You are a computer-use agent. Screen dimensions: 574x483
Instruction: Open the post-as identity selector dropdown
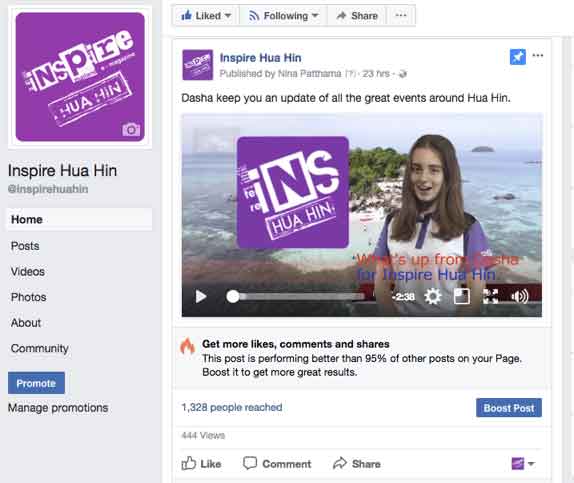(523, 464)
